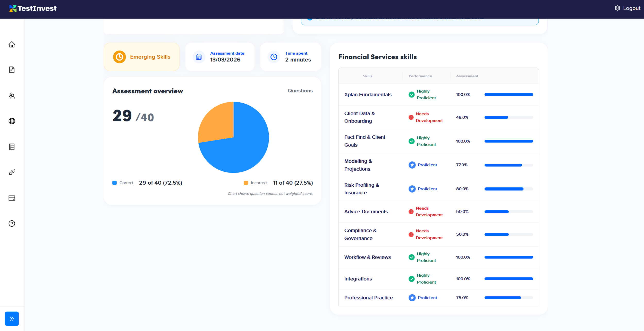Click green check icon for Integrations
The width and height of the screenshot is (644, 331).
[x=412, y=279]
